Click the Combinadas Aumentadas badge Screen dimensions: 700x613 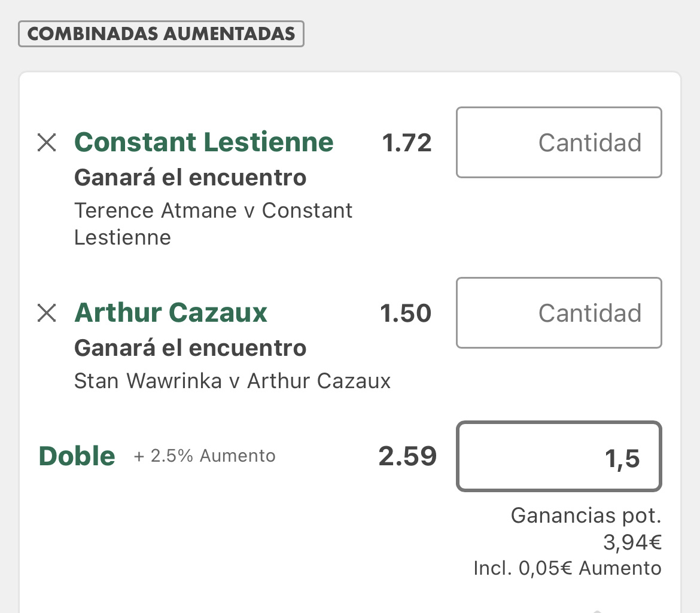(x=161, y=33)
